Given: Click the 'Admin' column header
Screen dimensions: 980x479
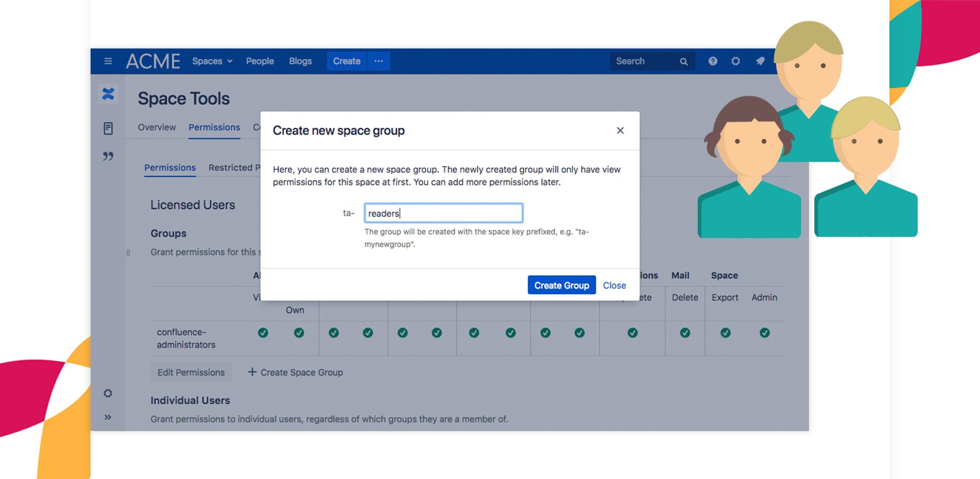Looking at the screenshot, I should tap(764, 298).
